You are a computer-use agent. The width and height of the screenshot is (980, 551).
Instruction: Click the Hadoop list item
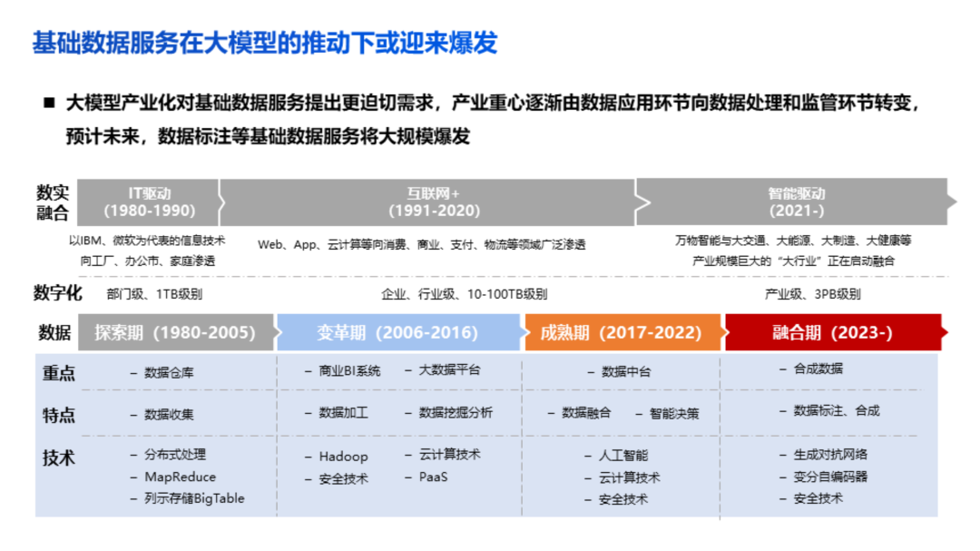click(x=342, y=457)
